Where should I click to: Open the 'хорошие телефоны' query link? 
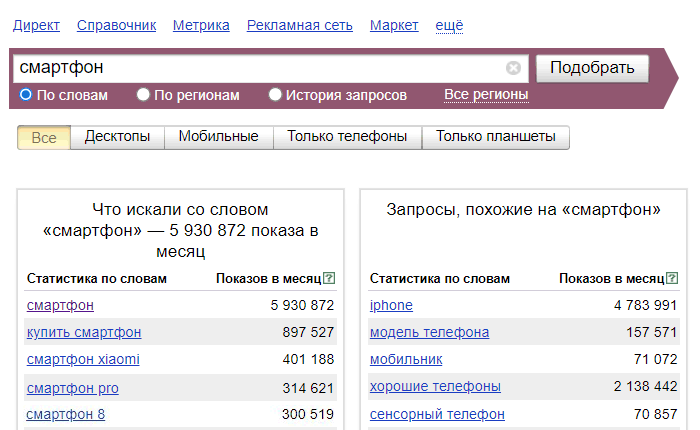(x=435, y=386)
